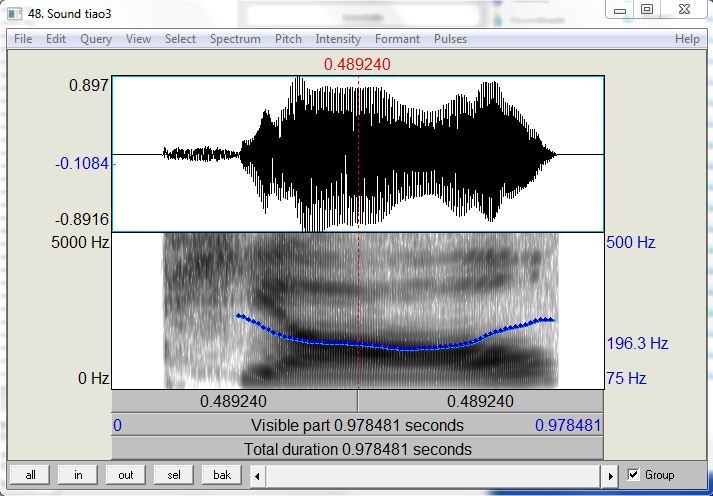Image resolution: width=713 pixels, height=496 pixels.
Task: Click the red cursor time 0.489240 label
Action: pos(357,65)
